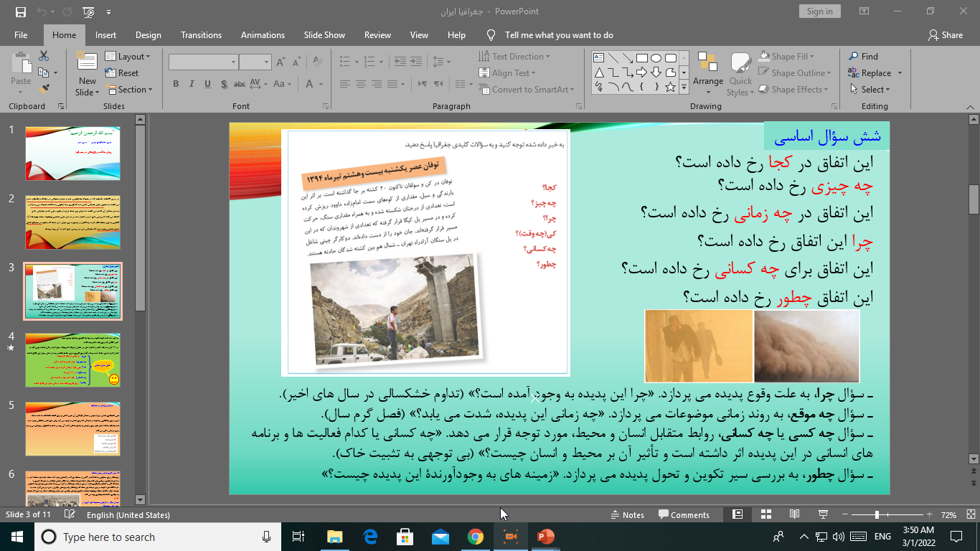Open the Animations ribbon tab

[x=263, y=35]
